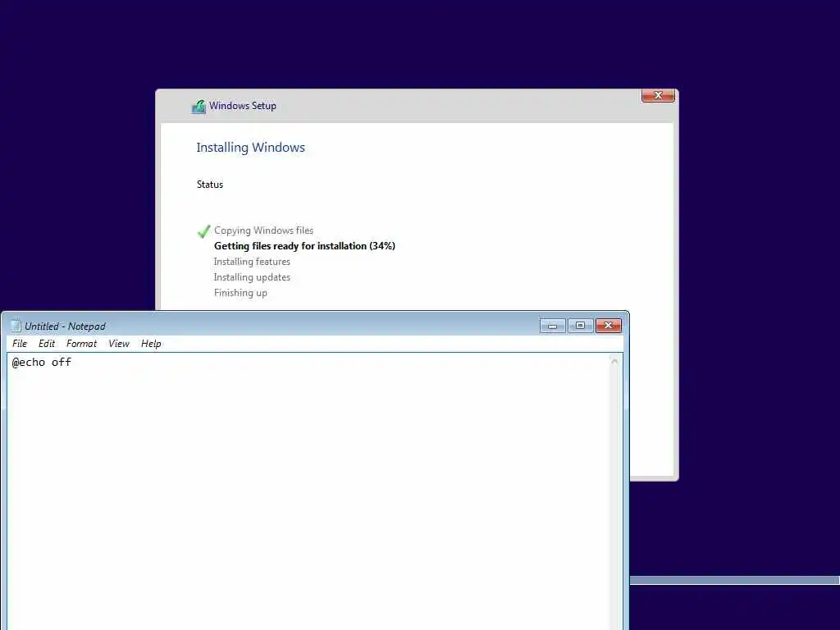Click the '@echo off' line in Notepad
The width and height of the screenshot is (840, 630).
[x=42, y=362]
